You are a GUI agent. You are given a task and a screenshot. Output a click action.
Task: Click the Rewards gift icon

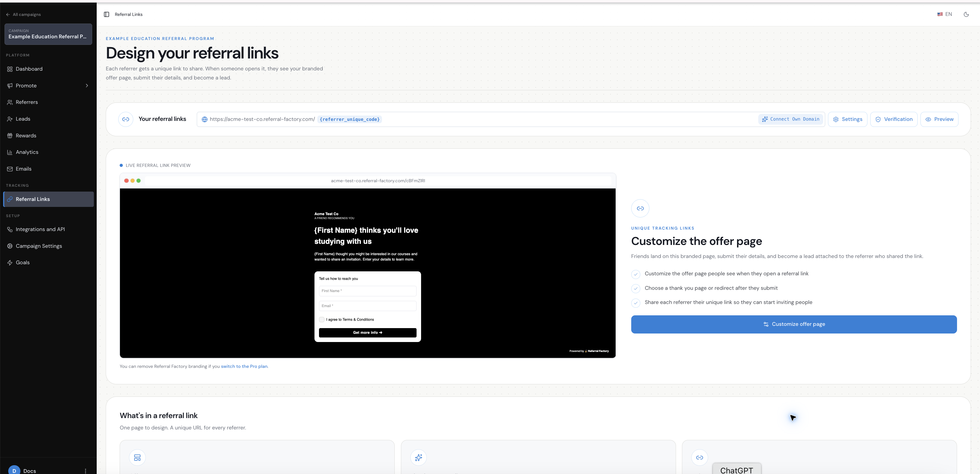[x=10, y=136]
